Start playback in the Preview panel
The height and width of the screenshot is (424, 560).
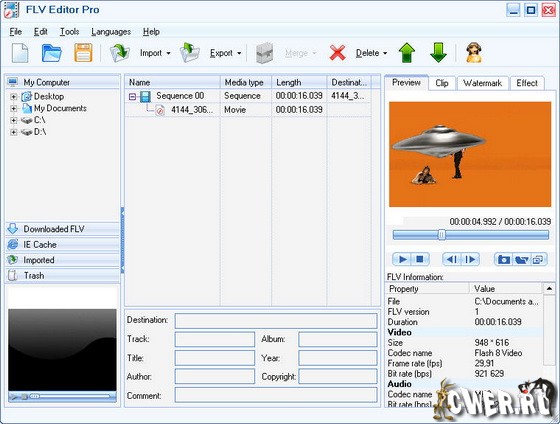tap(402, 259)
